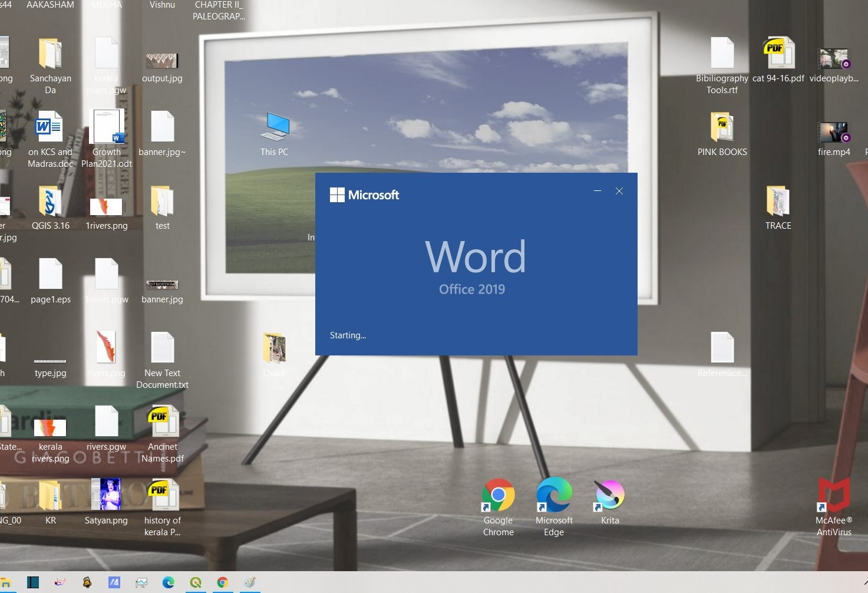Open Google Chrome desktop shortcut
The height and width of the screenshot is (593, 868).
[x=498, y=496]
